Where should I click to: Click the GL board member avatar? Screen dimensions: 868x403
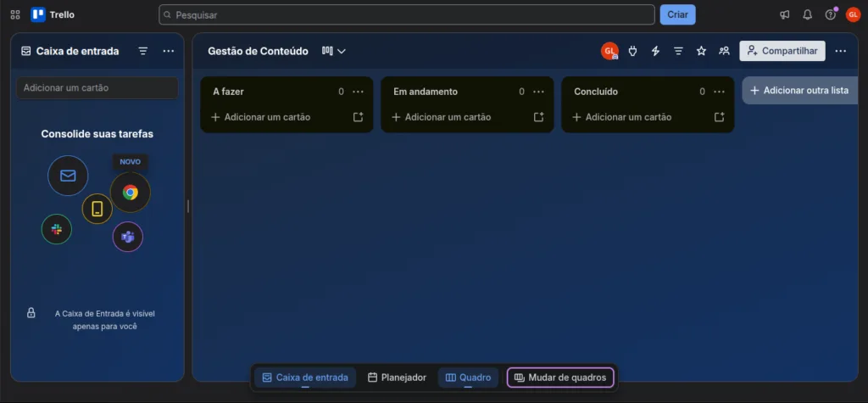coord(609,51)
